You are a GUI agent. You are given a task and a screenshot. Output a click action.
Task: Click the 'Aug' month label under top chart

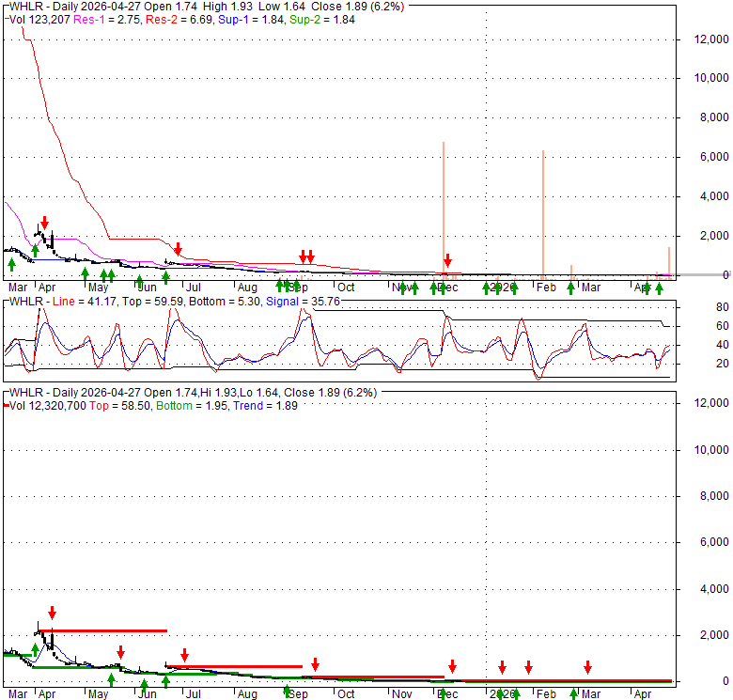[x=247, y=287]
